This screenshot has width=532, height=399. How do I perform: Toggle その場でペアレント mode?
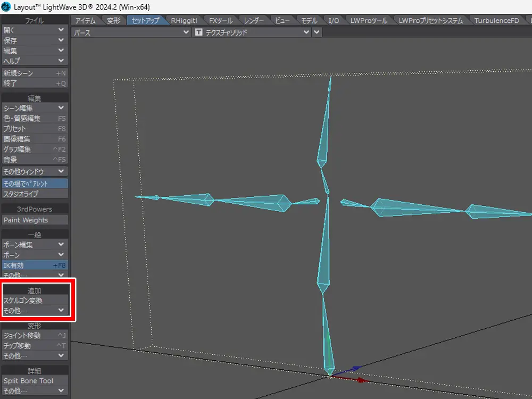35,184
